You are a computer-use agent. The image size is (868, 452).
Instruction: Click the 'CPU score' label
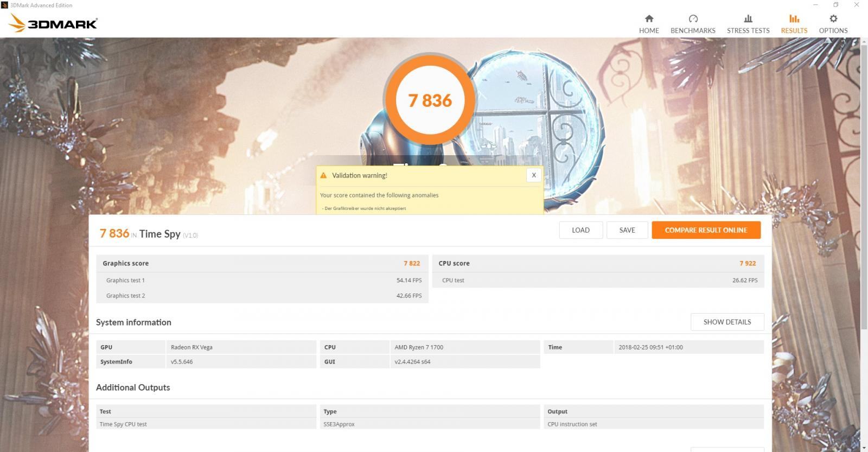454,263
